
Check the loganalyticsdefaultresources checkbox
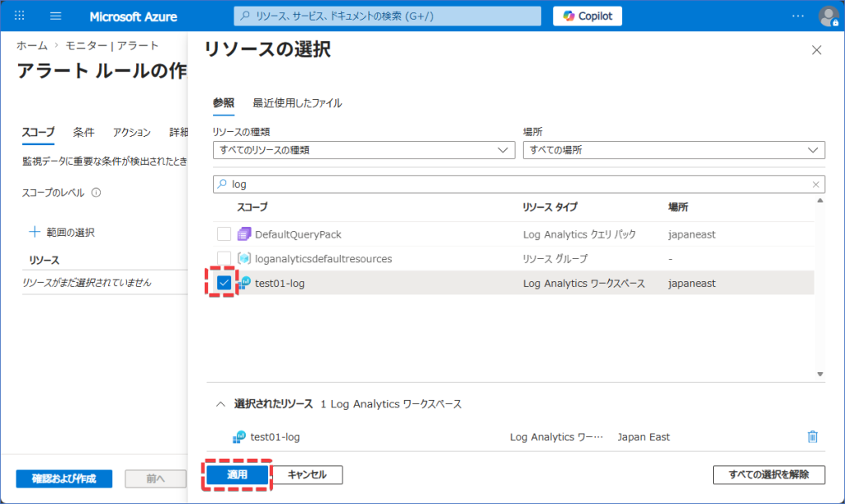click(x=224, y=258)
